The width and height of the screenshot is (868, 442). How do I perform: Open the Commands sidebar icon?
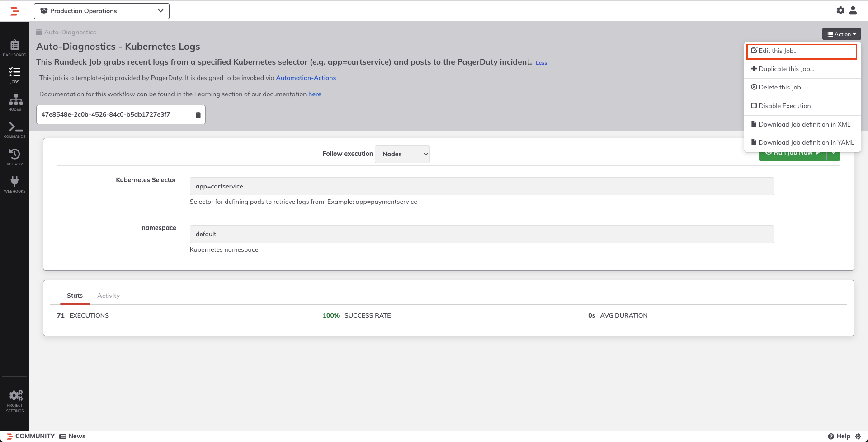pyautogui.click(x=14, y=130)
